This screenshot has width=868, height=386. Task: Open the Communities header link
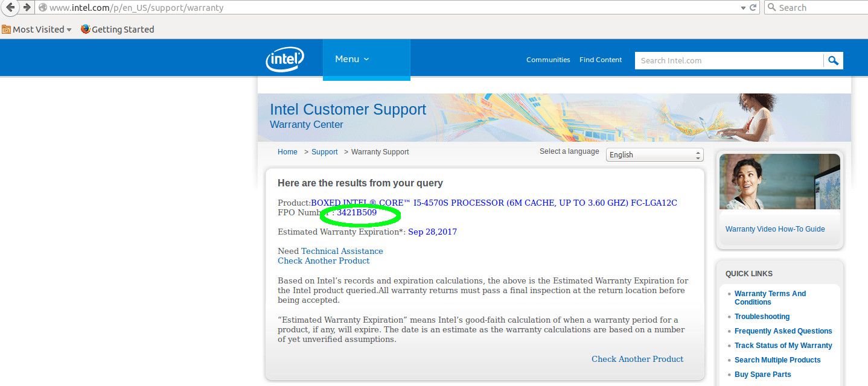(x=548, y=60)
